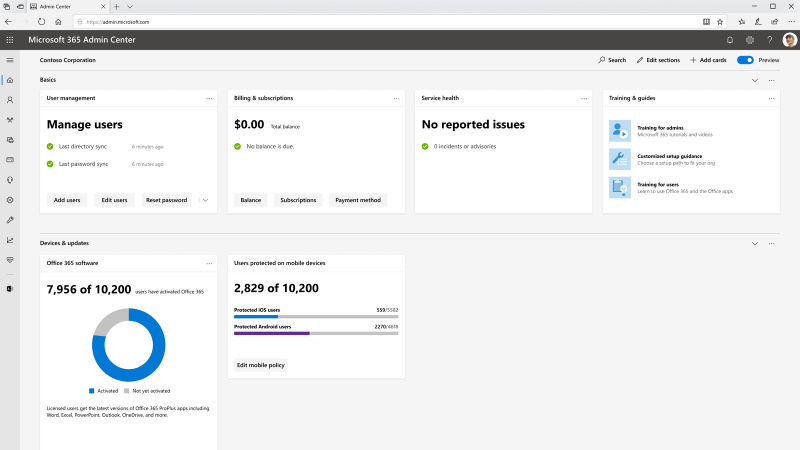This screenshot has height=450, width=800.
Task: Click Add users button
Action: coord(67,200)
